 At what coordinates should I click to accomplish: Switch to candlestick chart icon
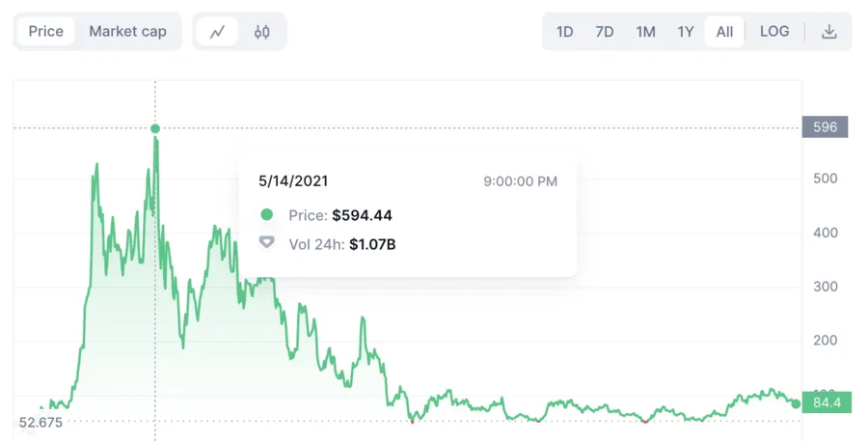click(261, 32)
